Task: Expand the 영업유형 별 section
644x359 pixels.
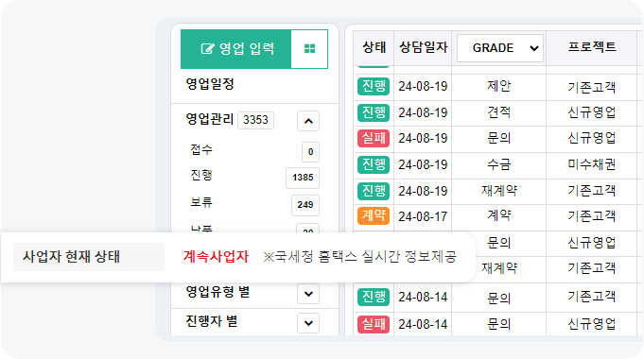Action: click(308, 294)
